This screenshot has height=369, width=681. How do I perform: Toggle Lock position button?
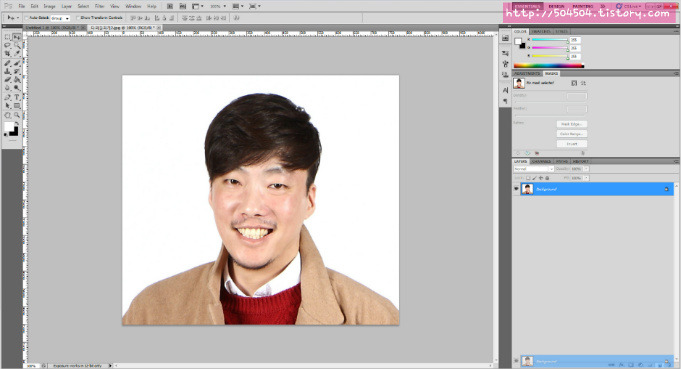(x=541, y=178)
